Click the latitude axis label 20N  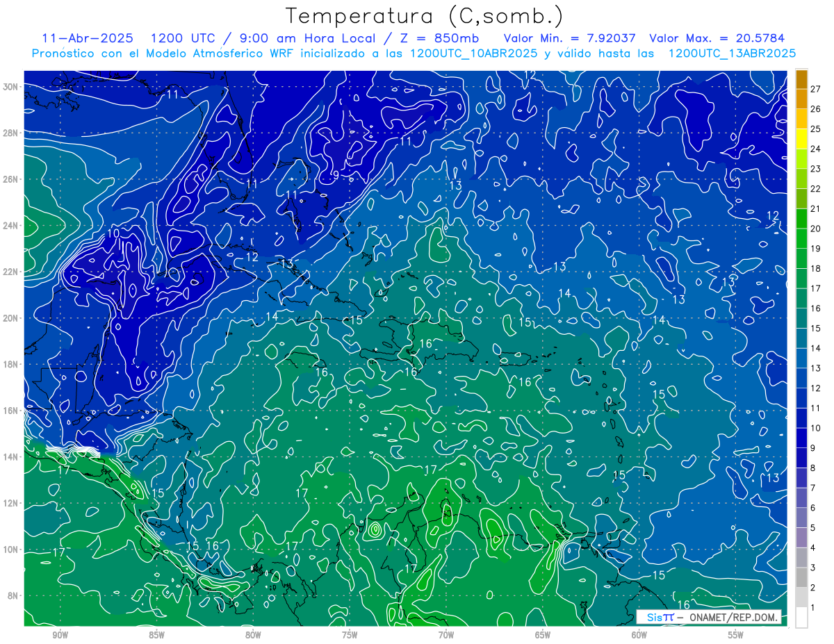tap(11, 318)
